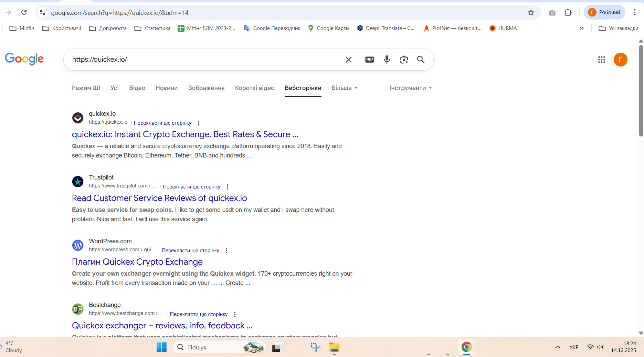Open the weather widget showing 4°C
This screenshot has width=644, height=357.
12,347
